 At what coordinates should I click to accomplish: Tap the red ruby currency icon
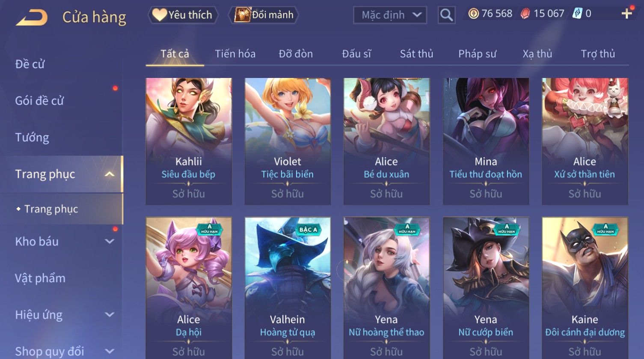tap(525, 14)
